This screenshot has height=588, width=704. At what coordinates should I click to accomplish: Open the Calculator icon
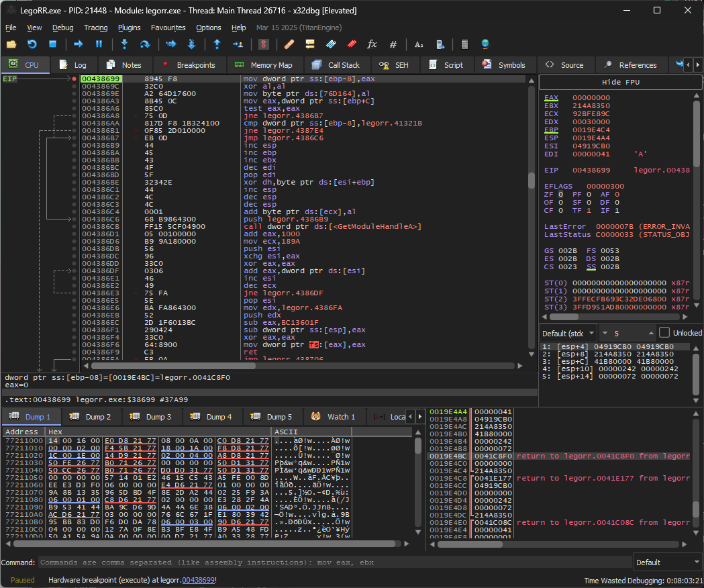(464, 44)
